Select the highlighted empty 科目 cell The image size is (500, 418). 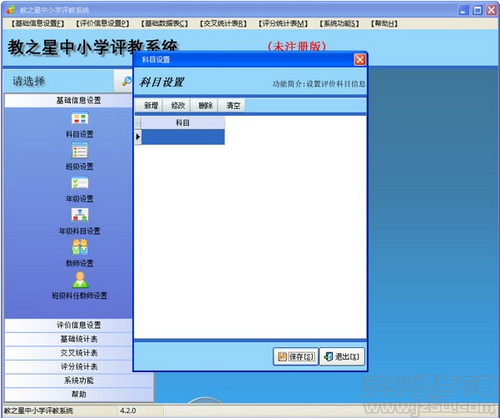point(183,137)
